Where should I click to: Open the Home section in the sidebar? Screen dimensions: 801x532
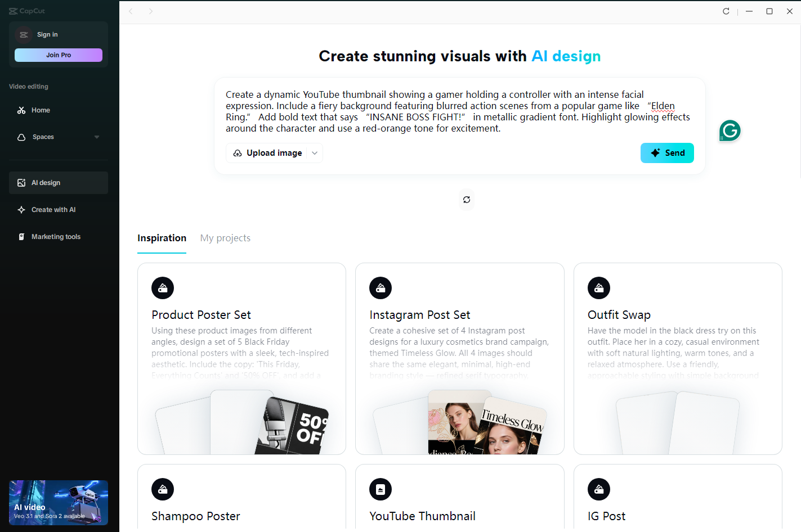[41, 110]
